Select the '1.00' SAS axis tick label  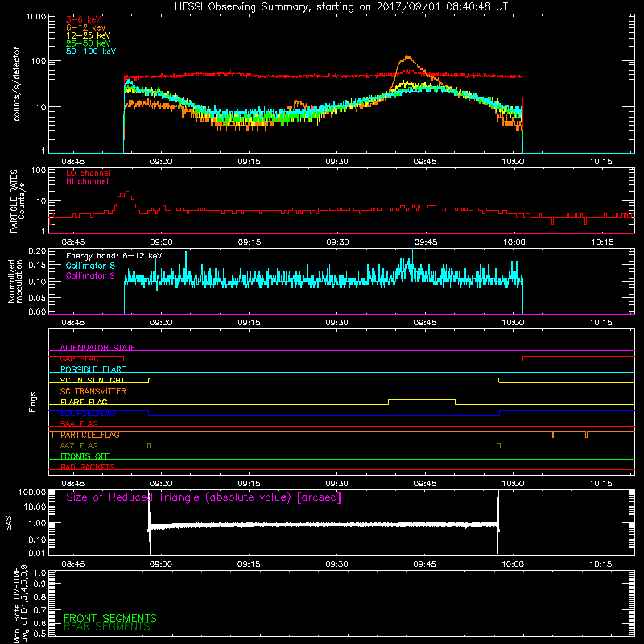[37, 523]
